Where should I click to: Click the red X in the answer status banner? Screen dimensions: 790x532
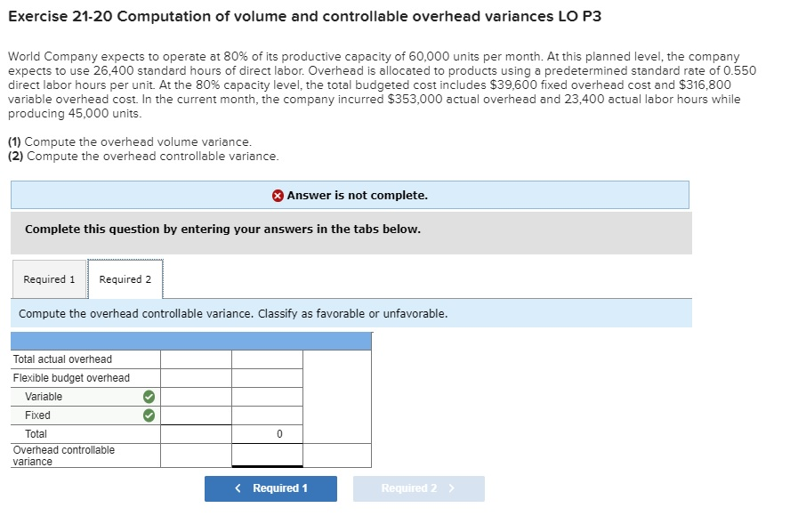278,194
